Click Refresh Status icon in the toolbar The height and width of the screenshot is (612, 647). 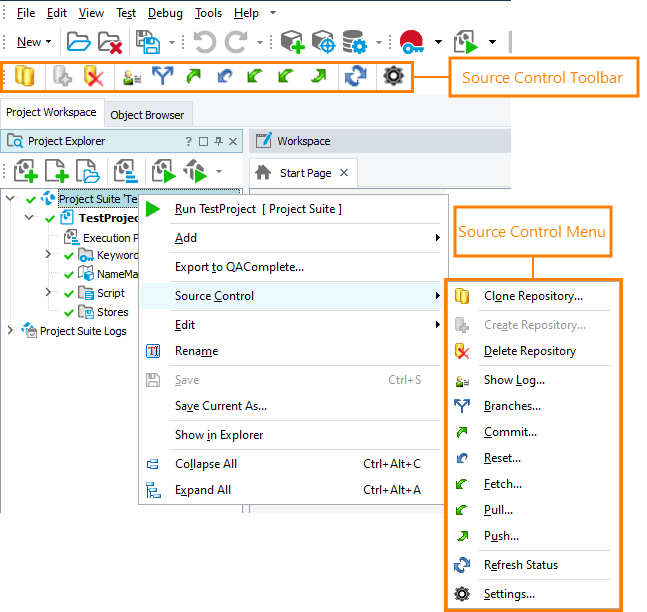click(354, 76)
